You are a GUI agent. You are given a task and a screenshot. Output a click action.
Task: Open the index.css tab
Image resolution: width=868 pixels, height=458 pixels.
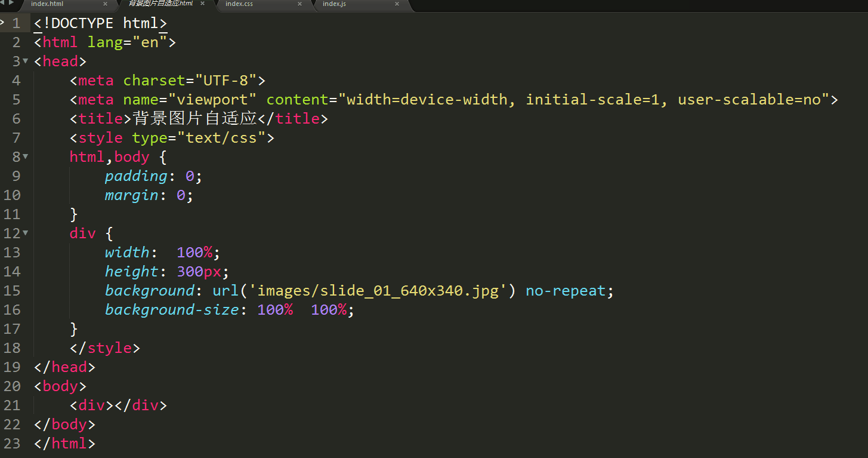[x=239, y=4]
